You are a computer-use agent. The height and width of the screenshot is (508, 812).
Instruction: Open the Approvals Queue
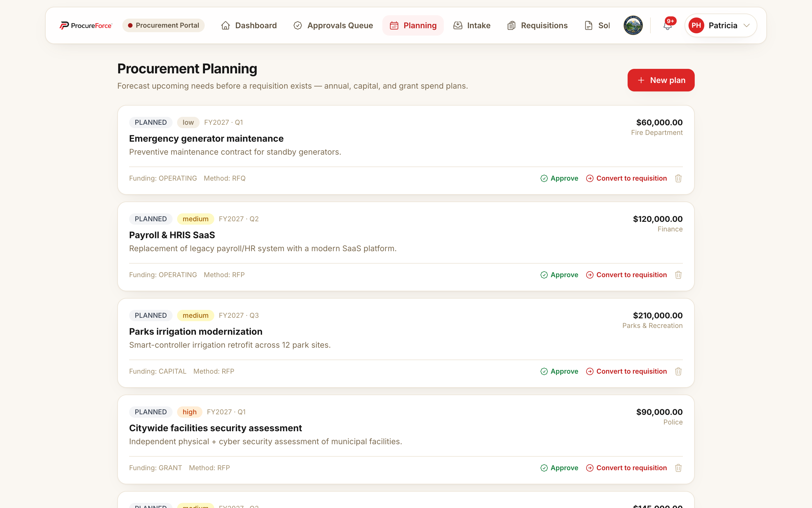tap(333, 25)
